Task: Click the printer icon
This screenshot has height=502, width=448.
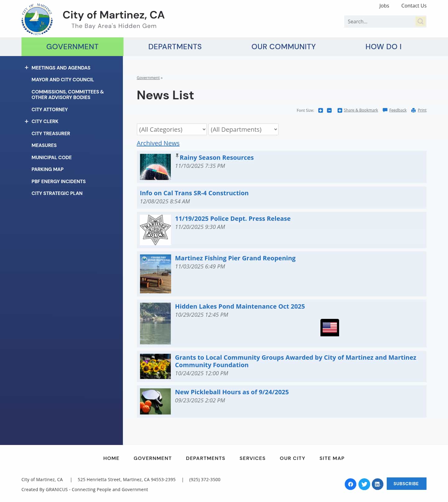Action: 413,110
